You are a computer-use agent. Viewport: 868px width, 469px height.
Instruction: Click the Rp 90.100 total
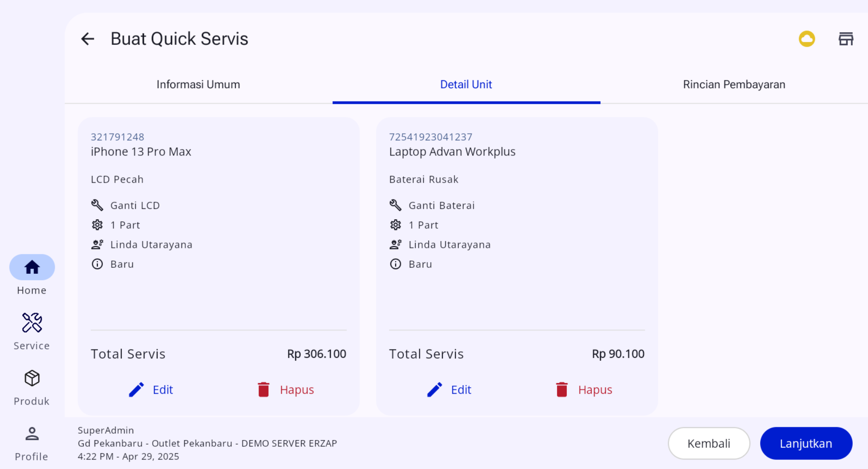click(x=618, y=354)
